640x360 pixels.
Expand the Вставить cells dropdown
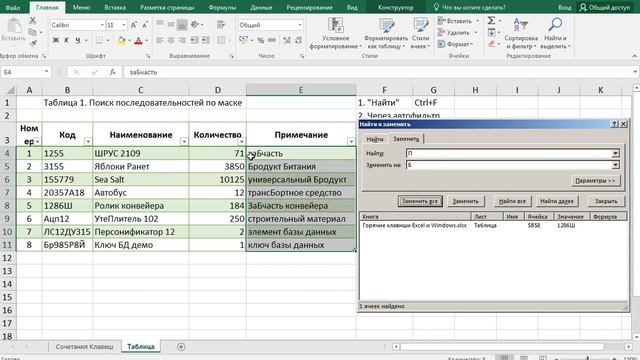[477, 21]
